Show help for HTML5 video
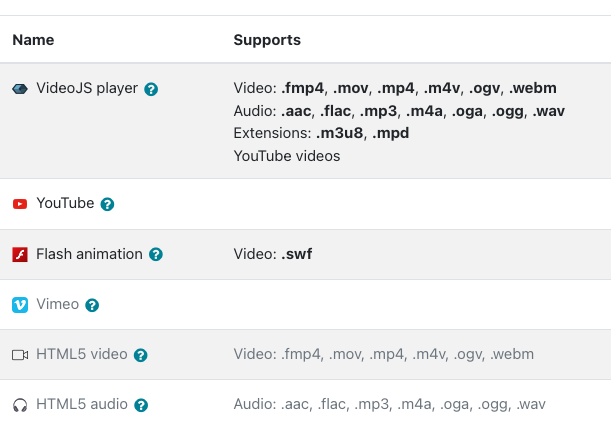The image size is (611, 438). (x=141, y=355)
